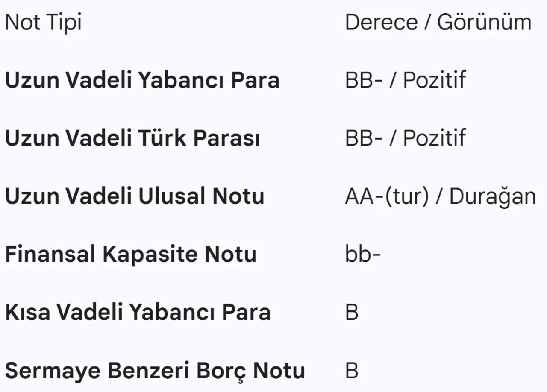This screenshot has width=547, height=392.
Task: Click the 'Not Tipi' column header
Action: (x=43, y=22)
